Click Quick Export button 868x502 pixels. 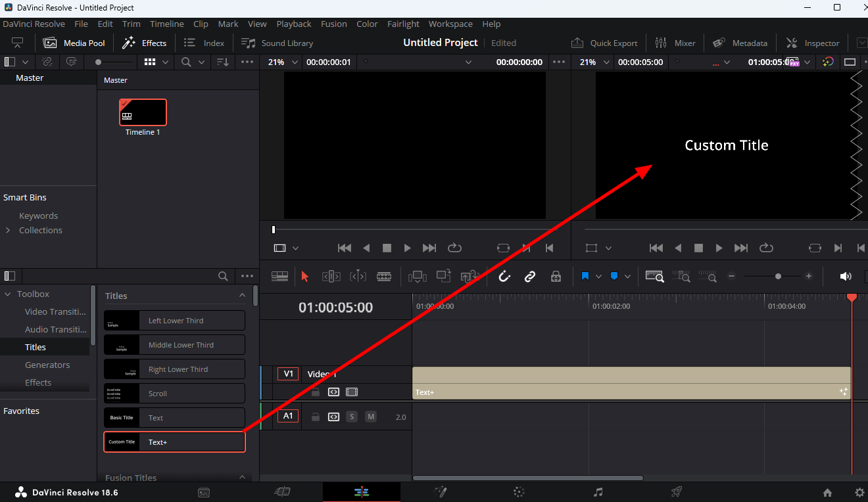click(604, 43)
